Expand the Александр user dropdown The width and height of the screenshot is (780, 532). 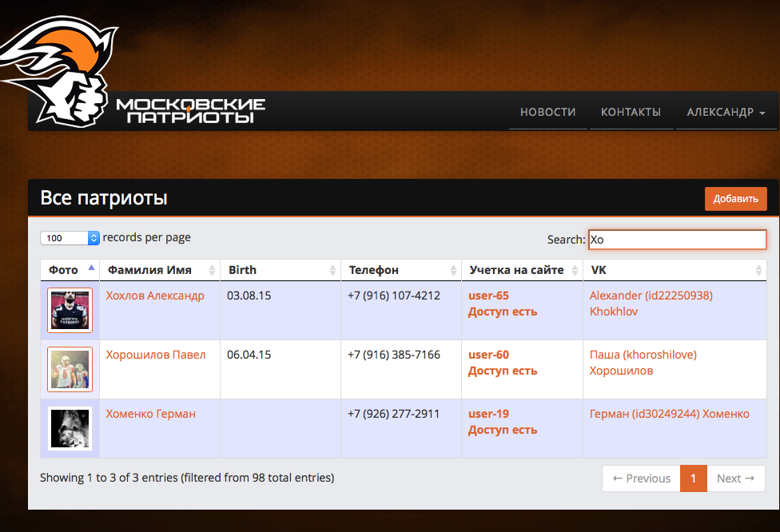tap(726, 112)
